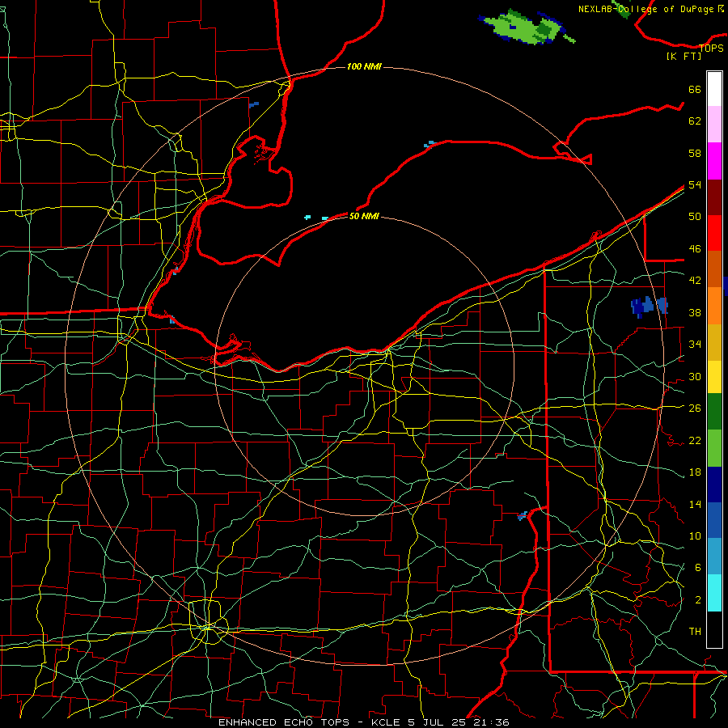
Task: Select the legend value 10
Action: pos(695,536)
